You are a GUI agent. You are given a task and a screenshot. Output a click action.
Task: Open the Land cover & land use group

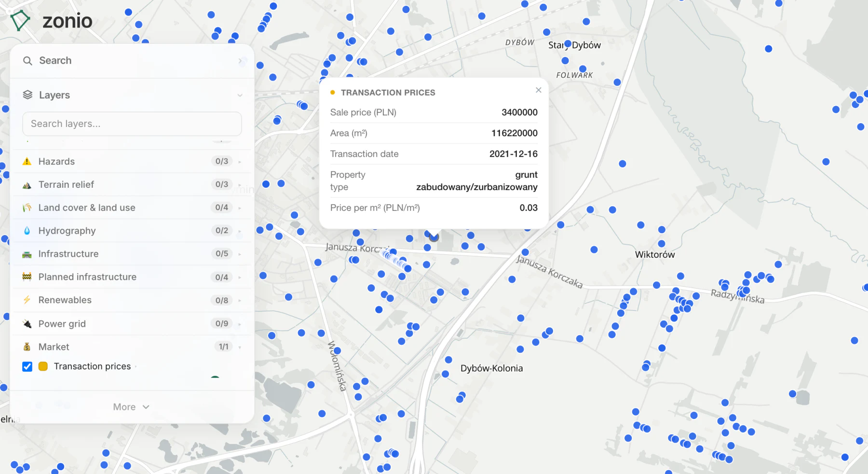[x=132, y=208]
